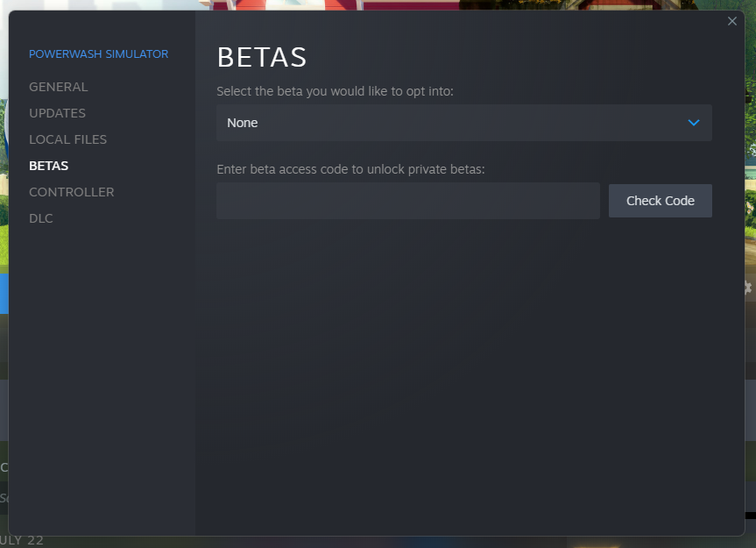The height and width of the screenshot is (548, 756).
Task: Open the General settings tab
Action: click(58, 87)
